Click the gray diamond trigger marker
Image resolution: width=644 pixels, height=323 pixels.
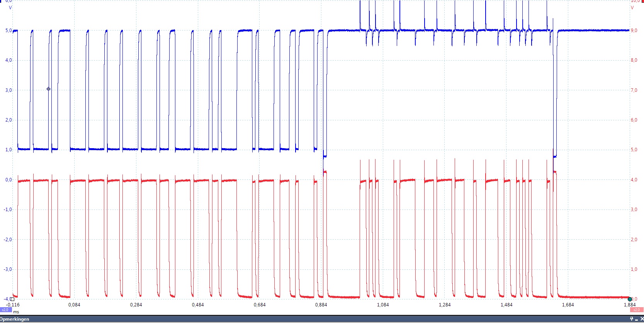[49, 89]
